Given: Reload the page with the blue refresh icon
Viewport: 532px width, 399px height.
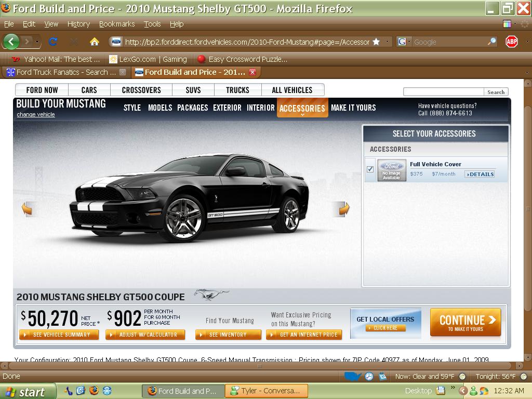Looking at the screenshot, I should [53, 42].
